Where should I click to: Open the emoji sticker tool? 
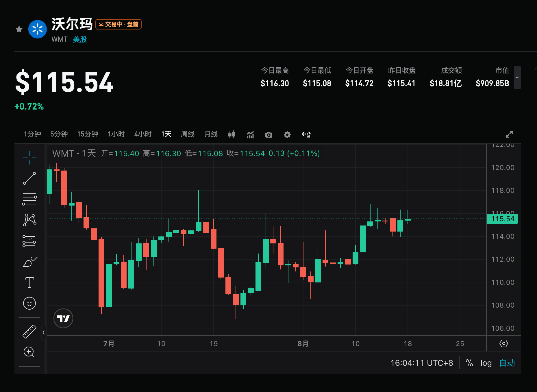point(29,303)
